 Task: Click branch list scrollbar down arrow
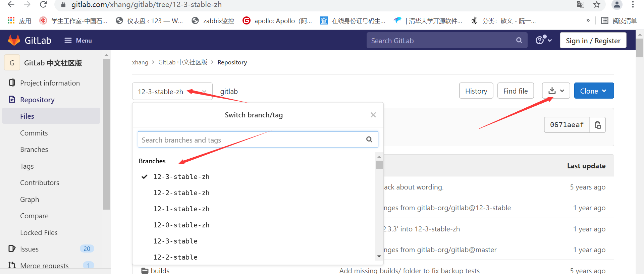click(x=379, y=257)
